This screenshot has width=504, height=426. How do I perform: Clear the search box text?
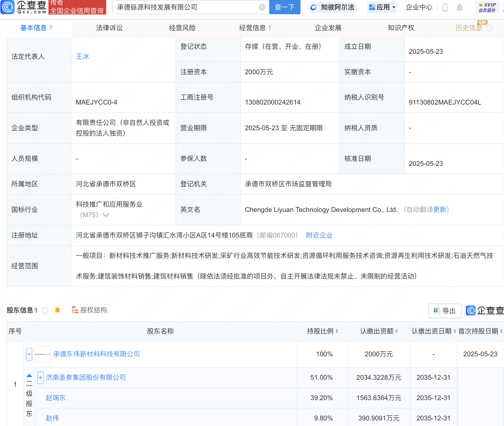[262, 7]
